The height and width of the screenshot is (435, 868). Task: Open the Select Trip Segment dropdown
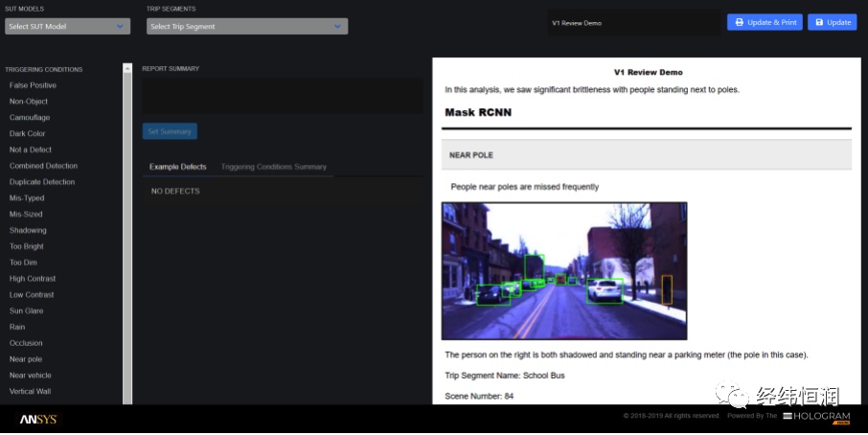(x=247, y=26)
